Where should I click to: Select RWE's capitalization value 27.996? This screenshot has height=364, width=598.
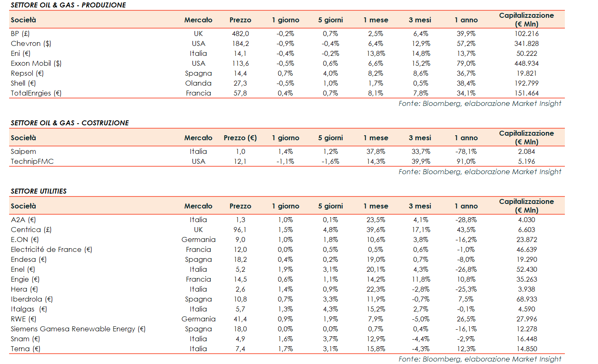click(526, 319)
